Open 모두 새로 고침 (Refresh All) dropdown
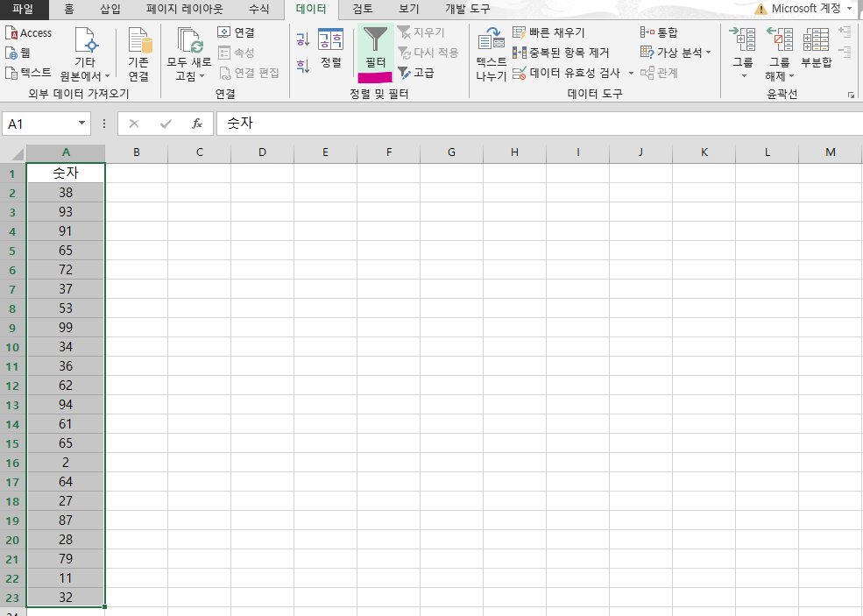 [x=189, y=54]
